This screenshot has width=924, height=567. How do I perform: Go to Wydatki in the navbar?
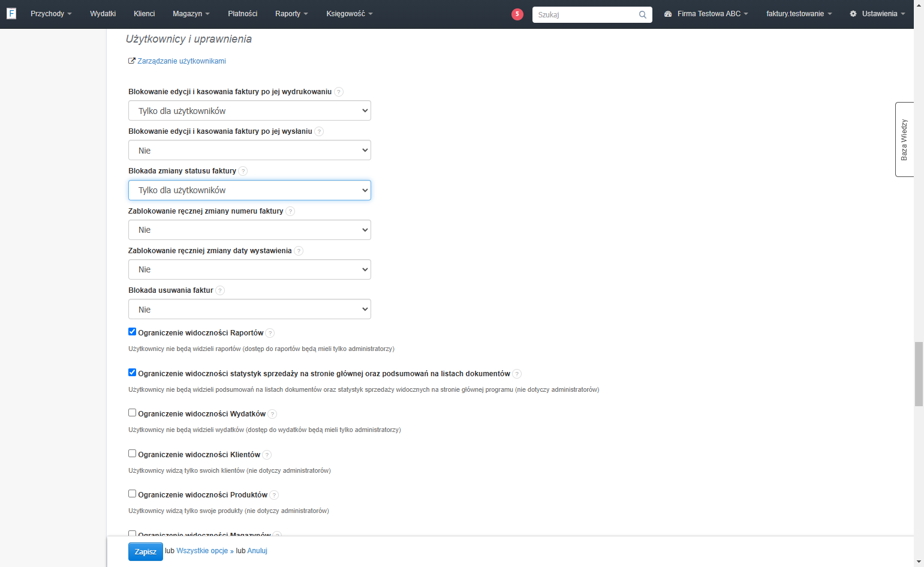coord(103,14)
